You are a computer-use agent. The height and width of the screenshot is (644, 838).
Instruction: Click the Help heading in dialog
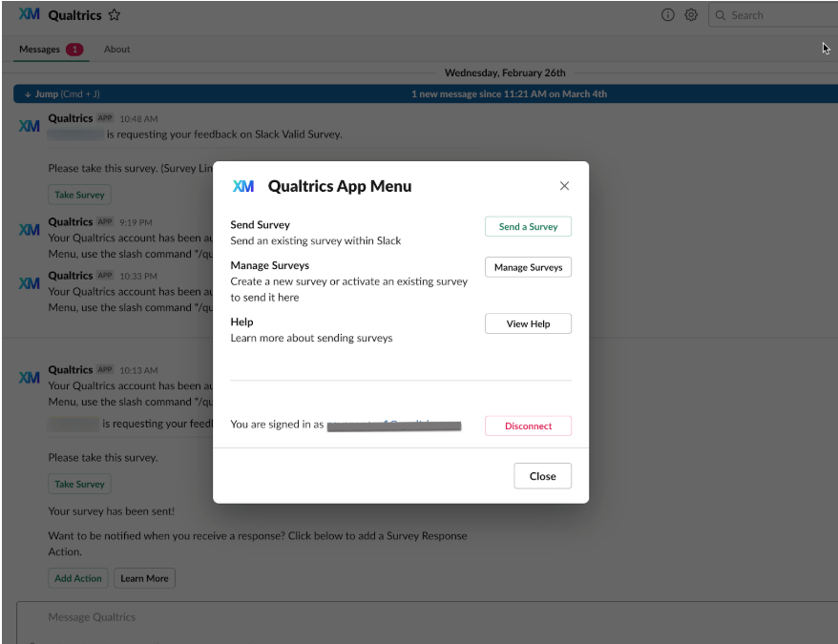click(241, 322)
